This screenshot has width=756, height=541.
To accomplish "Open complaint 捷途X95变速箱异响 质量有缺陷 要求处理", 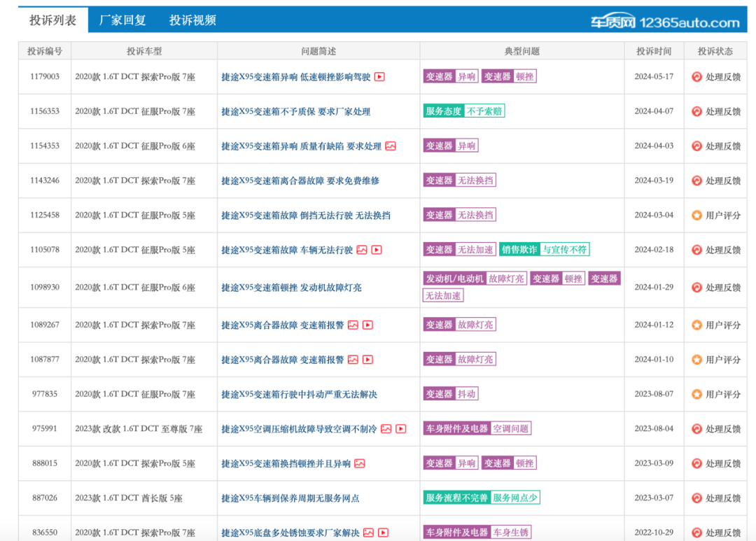I will point(301,146).
